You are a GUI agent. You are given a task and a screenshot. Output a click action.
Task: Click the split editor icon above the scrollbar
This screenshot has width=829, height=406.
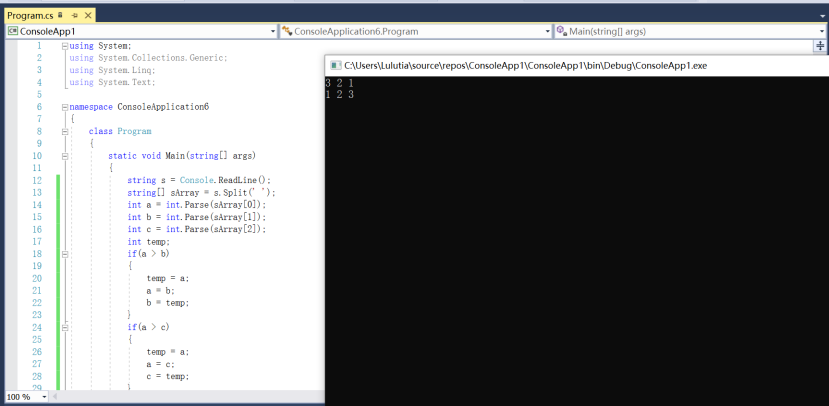pos(820,46)
